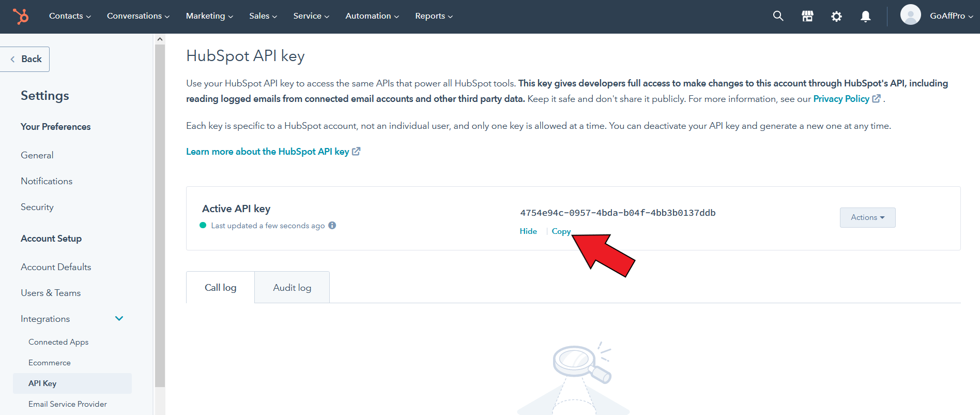Open the Marketing menu
This screenshot has height=415, width=980.
209,16
